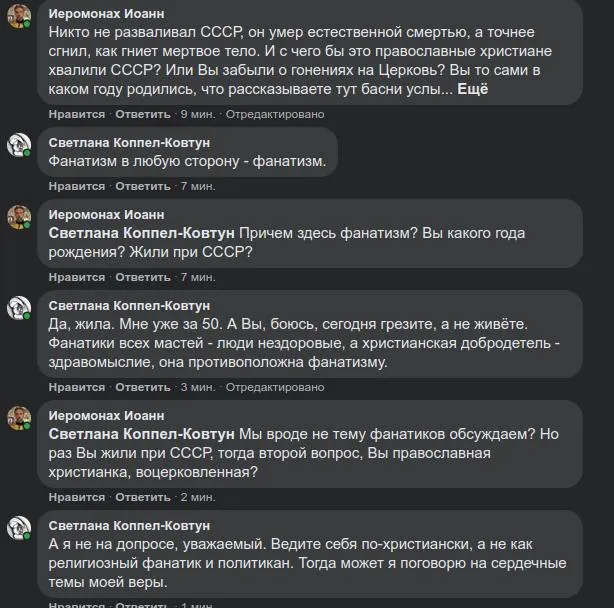The image size is (614, 608).
Task: Click avatar next to "Причем здесь фанатизм?" comment
Action: [19, 218]
